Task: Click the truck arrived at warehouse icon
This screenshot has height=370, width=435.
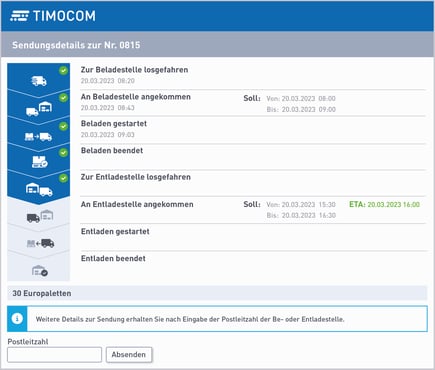Action: pyautogui.click(x=39, y=109)
